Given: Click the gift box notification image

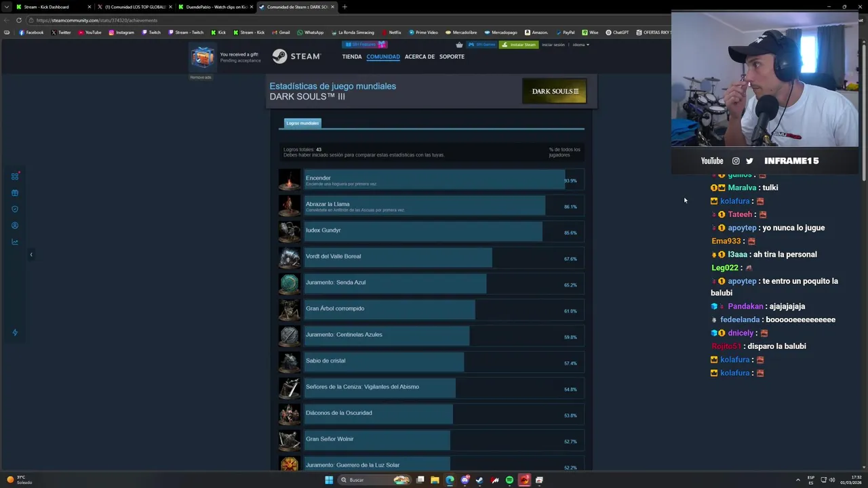Looking at the screenshot, I should 203,58.
